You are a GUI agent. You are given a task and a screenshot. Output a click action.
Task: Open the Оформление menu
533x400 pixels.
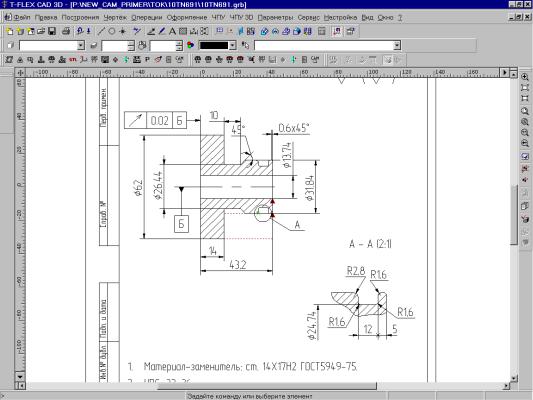click(x=187, y=17)
